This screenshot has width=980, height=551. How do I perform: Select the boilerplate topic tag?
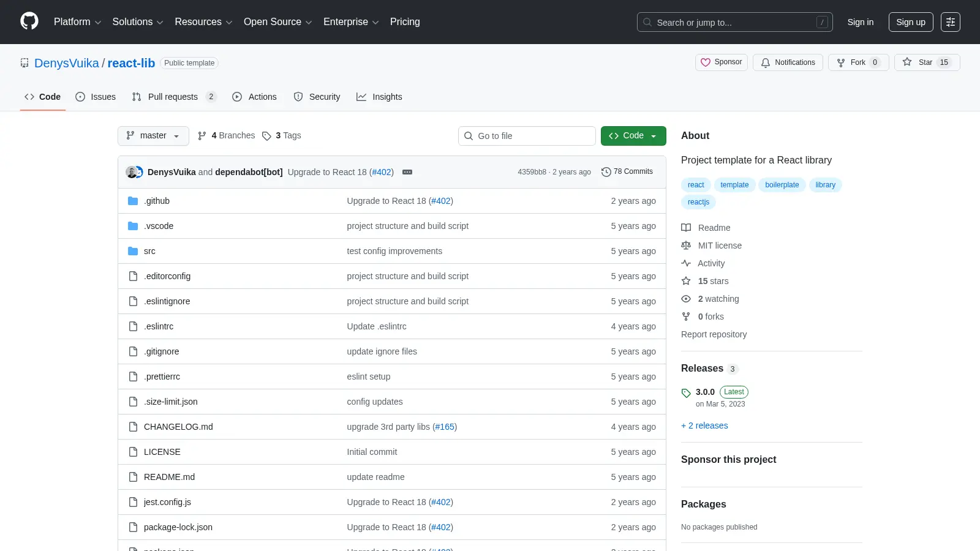click(782, 185)
